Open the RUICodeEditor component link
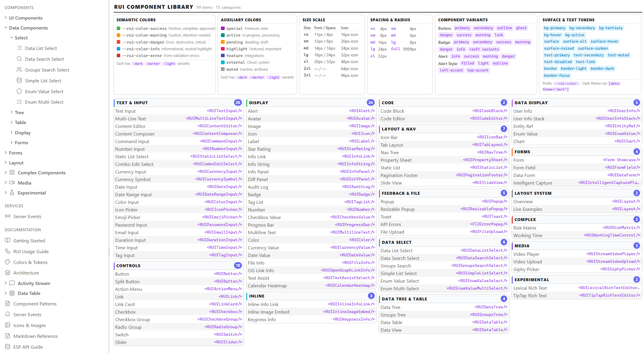 pyautogui.click(x=489, y=119)
